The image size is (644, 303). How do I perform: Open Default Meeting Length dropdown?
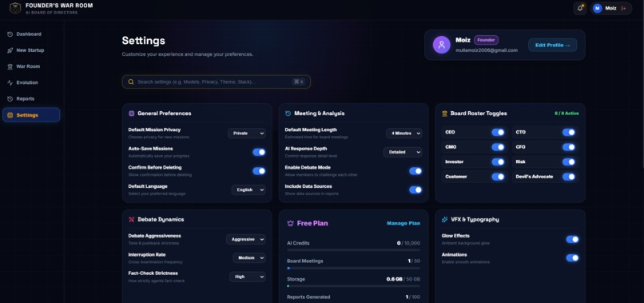point(404,134)
